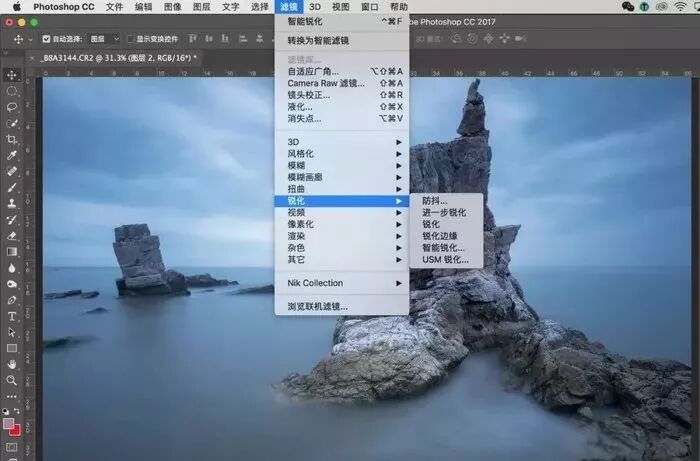The width and height of the screenshot is (700, 461).
Task: Expand the 像素化 submenu
Action: pyautogui.click(x=342, y=224)
